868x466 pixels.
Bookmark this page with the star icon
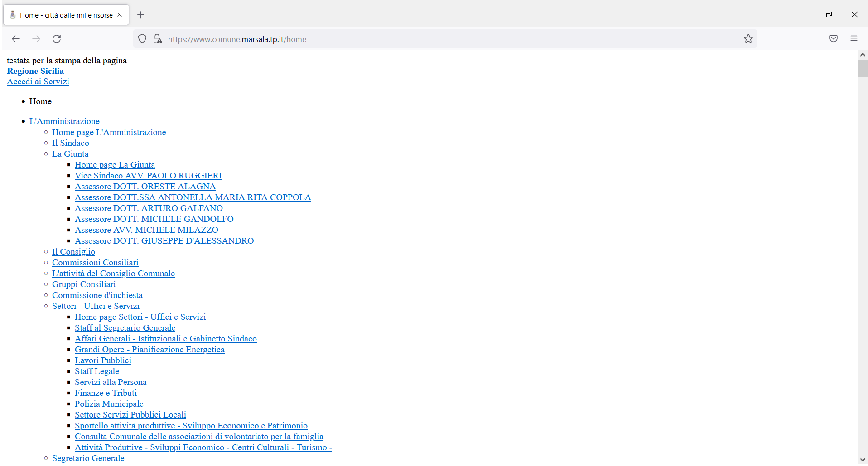tap(748, 38)
